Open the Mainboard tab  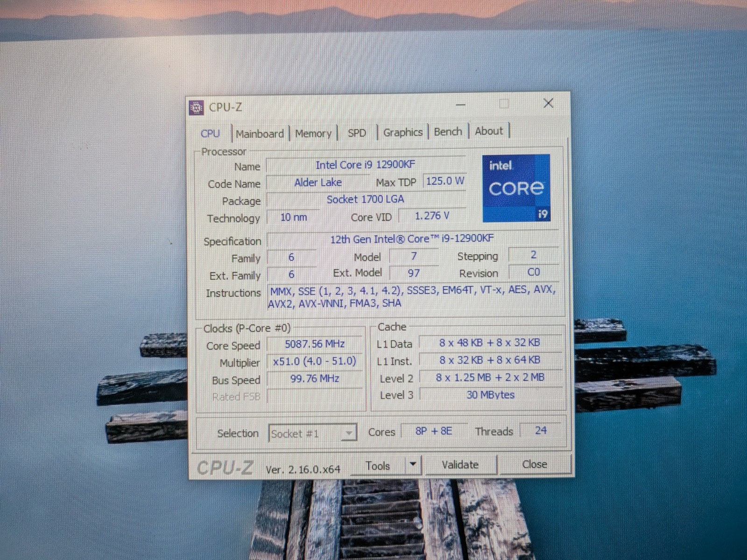(260, 134)
